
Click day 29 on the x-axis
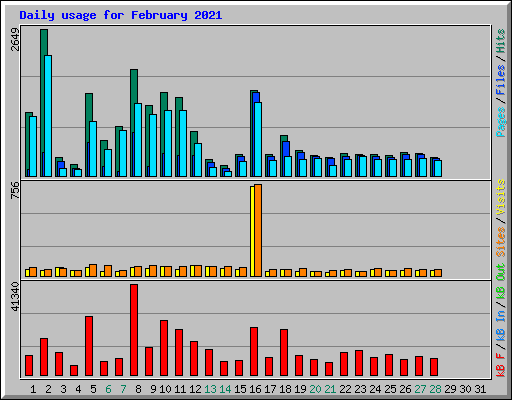tap(450, 389)
